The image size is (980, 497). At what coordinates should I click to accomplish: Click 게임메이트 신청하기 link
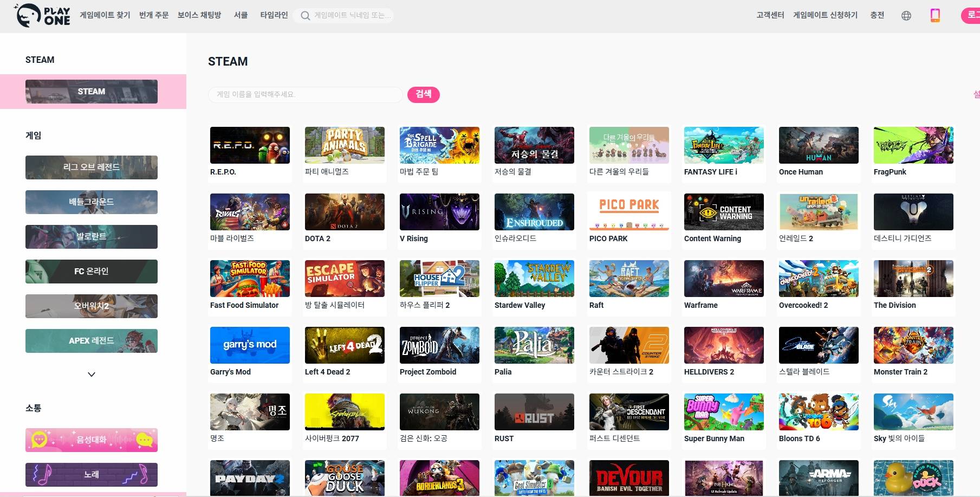(826, 15)
